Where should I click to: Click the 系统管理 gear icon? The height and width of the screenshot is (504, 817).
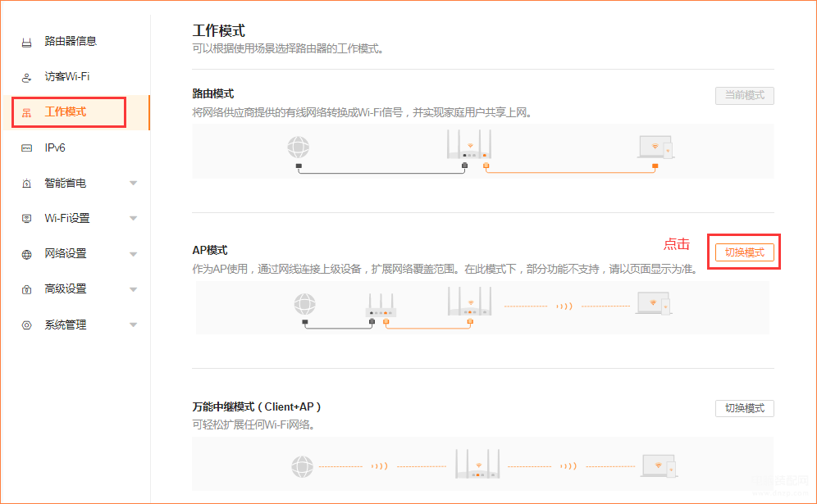coord(26,325)
